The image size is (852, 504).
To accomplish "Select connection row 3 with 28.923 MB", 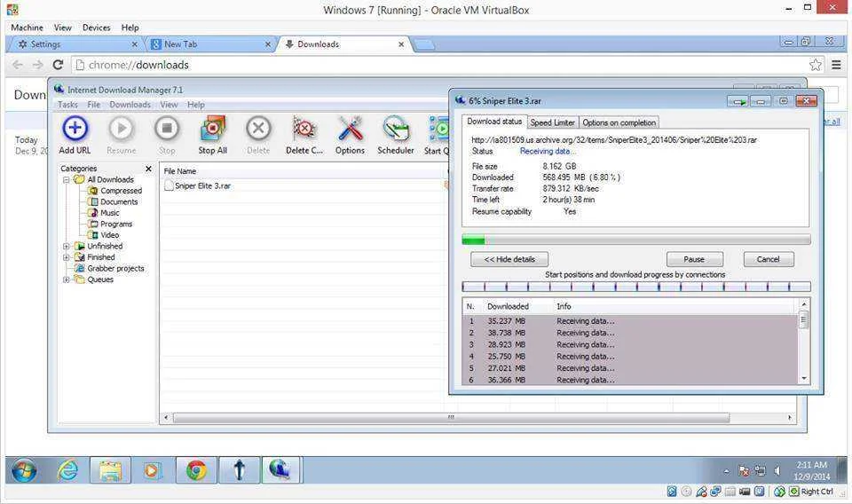I will 631,345.
